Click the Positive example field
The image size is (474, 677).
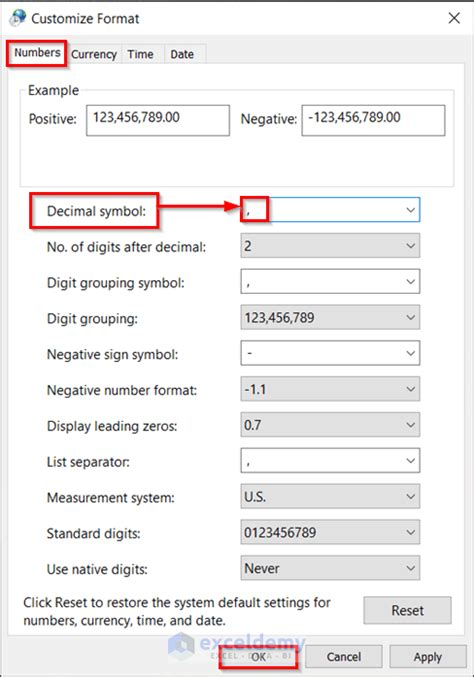[158, 120]
